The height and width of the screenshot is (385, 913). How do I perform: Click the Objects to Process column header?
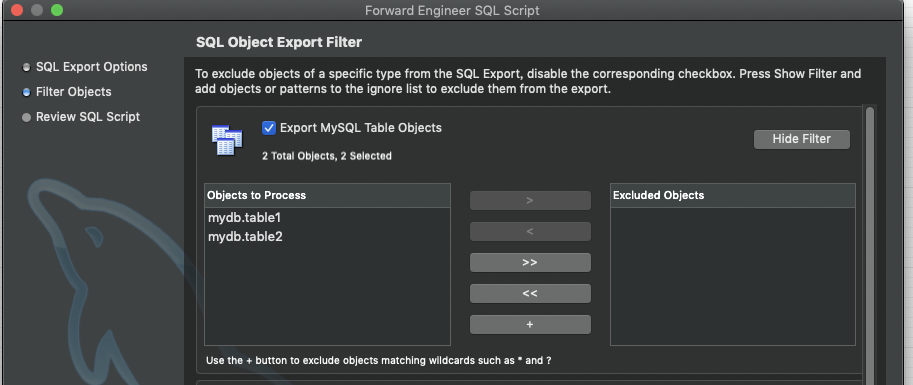(327, 196)
